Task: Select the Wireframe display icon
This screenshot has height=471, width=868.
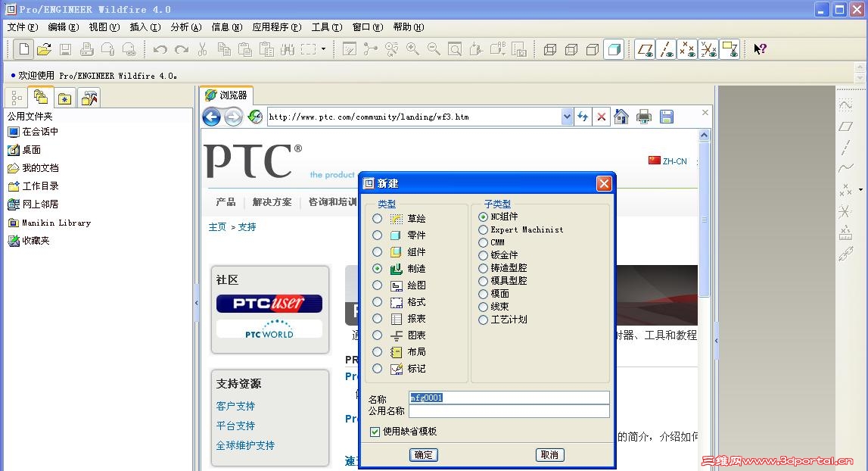Action: pos(549,50)
